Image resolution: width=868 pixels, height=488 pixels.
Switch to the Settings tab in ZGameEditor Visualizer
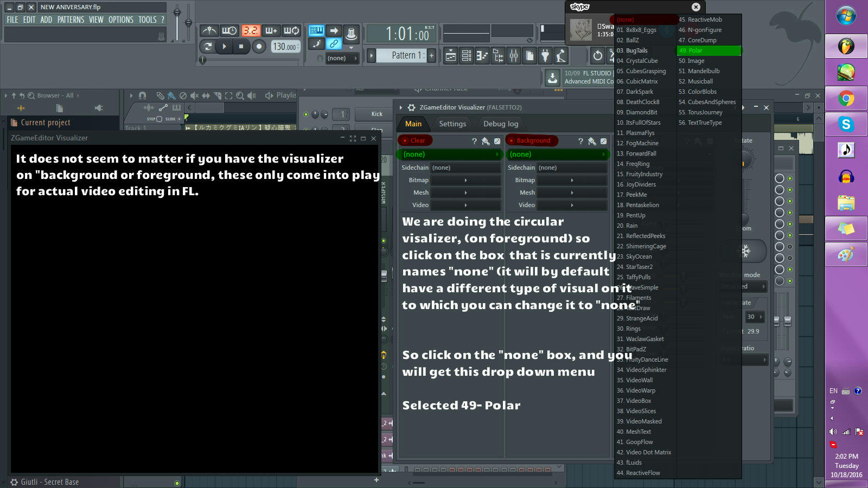point(453,124)
